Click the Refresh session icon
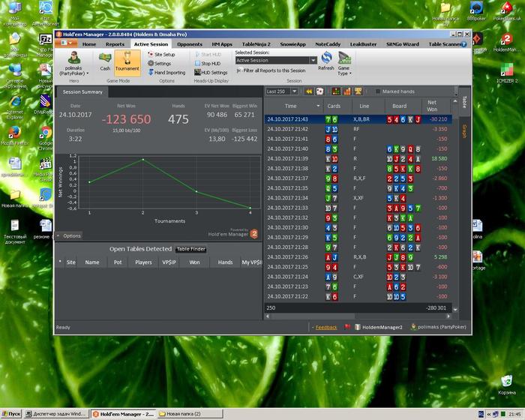 point(326,61)
